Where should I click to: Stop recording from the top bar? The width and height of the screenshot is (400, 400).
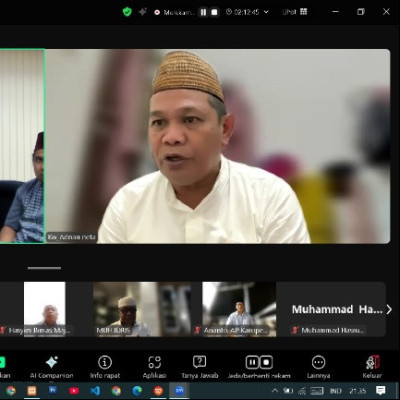pyautogui.click(x=214, y=12)
